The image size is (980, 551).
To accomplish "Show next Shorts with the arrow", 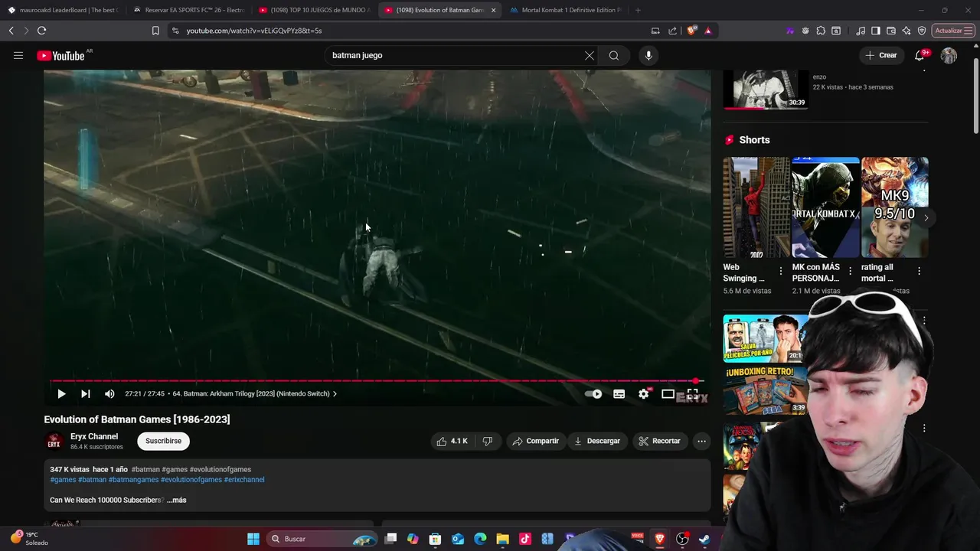I will coord(926,218).
